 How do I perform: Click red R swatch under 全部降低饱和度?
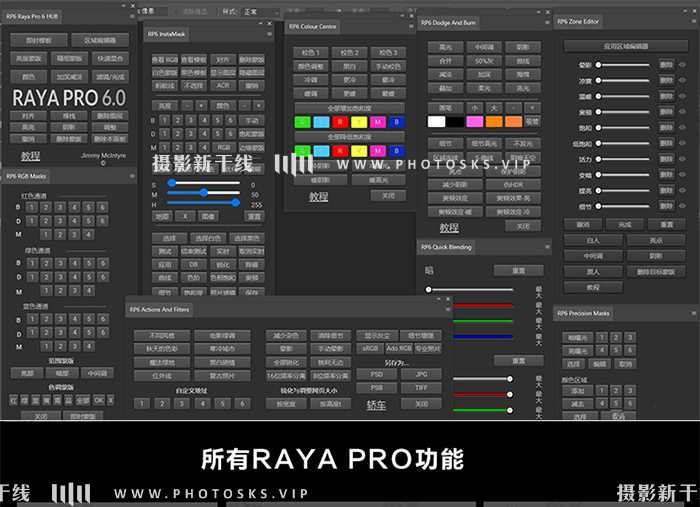[x=340, y=151]
